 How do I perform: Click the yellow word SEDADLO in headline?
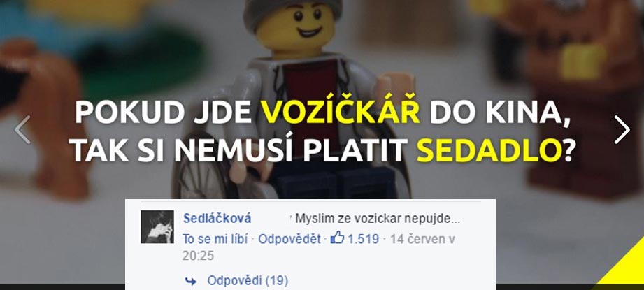click(489, 150)
